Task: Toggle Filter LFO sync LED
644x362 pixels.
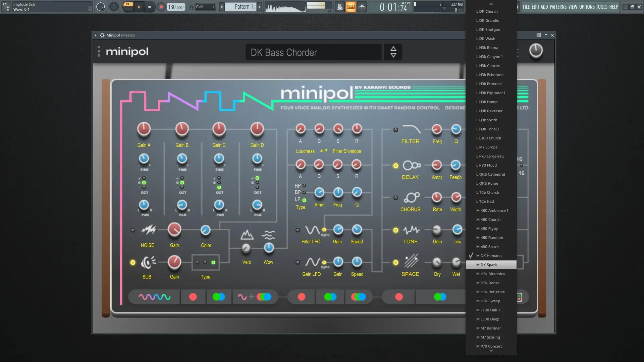Action: (x=324, y=230)
